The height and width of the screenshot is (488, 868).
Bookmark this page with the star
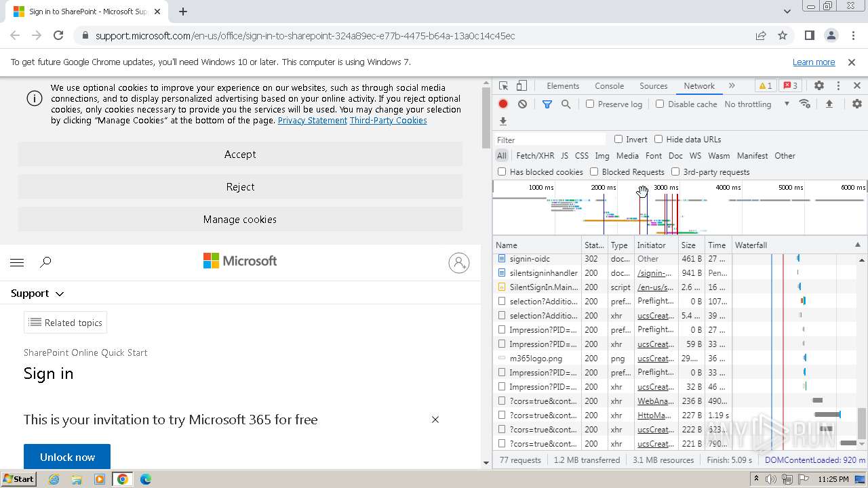(x=783, y=35)
